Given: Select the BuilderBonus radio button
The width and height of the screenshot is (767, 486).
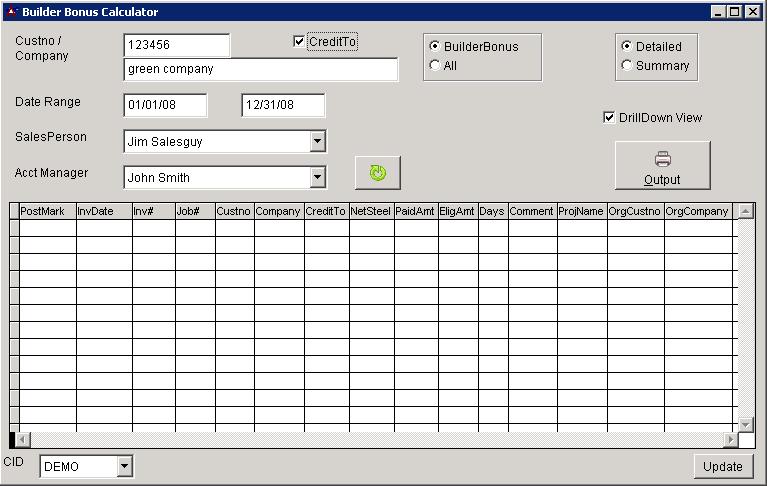Looking at the screenshot, I should click(434, 46).
